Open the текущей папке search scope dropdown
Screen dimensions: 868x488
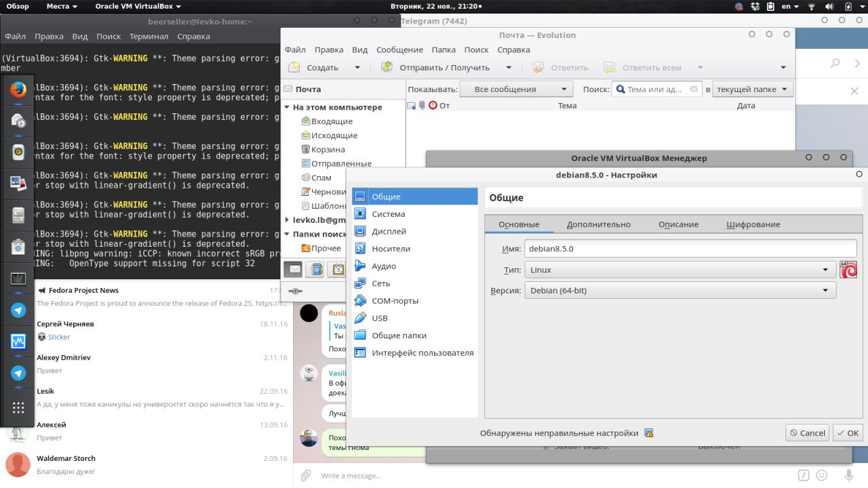(753, 89)
